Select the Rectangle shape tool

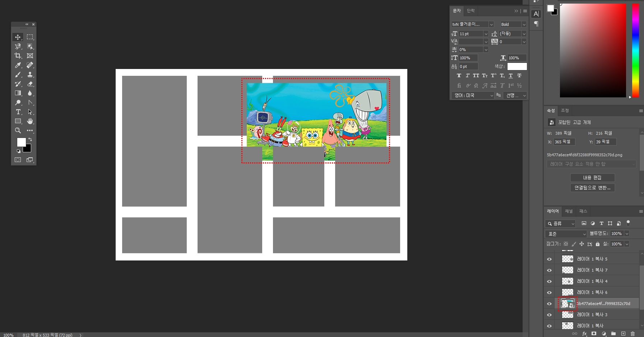click(18, 121)
